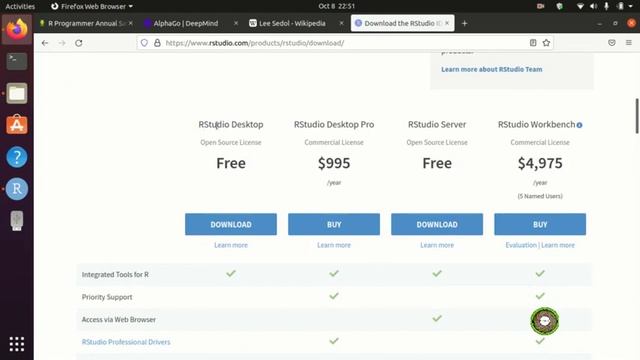The width and height of the screenshot is (640, 360).
Task: Learn more about RStudio Team link
Action: (491, 69)
